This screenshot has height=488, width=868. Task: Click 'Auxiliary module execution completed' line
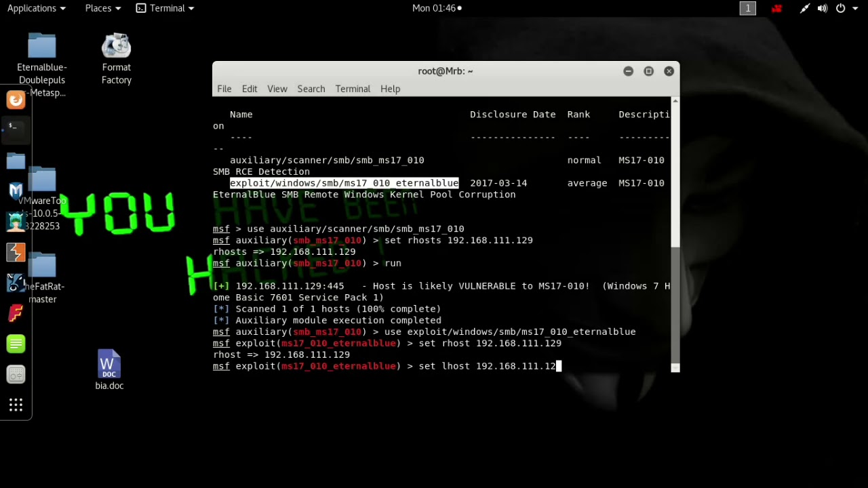pyautogui.click(x=327, y=321)
